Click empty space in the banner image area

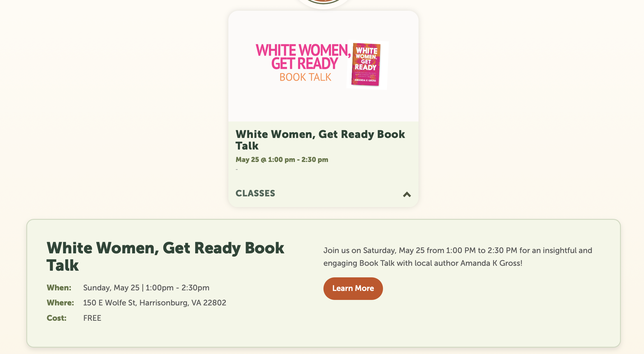(289, 104)
